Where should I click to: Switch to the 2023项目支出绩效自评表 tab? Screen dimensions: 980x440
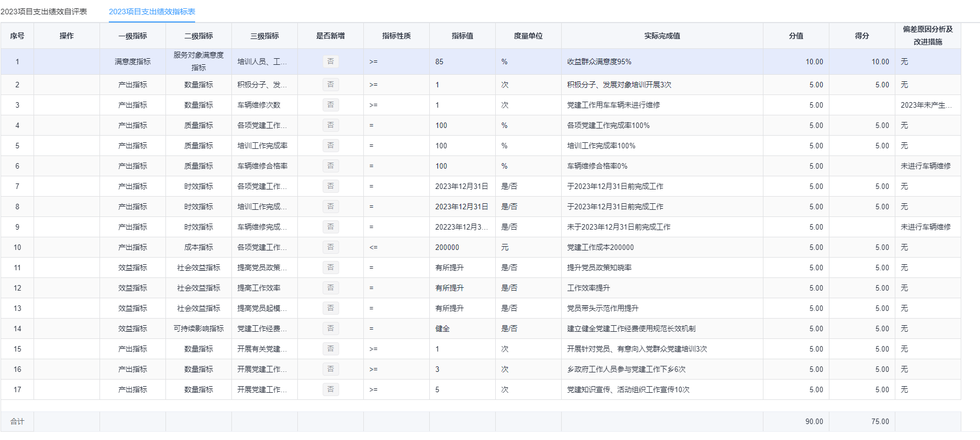coord(44,12)
